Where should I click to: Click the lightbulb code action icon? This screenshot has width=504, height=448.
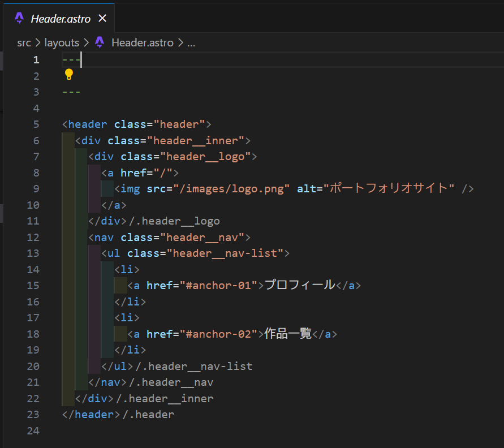coord(69,75)
